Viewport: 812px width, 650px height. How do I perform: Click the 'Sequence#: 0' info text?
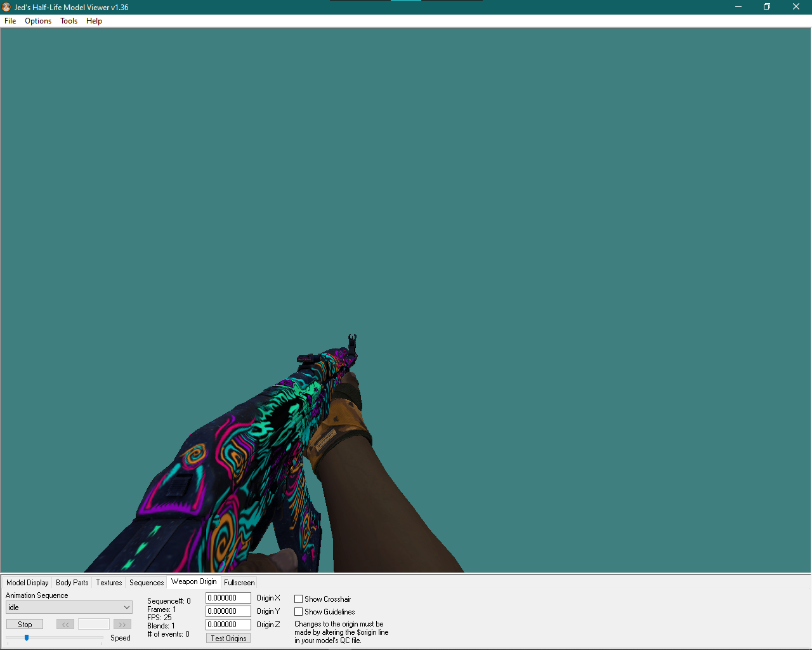[169, 601]
